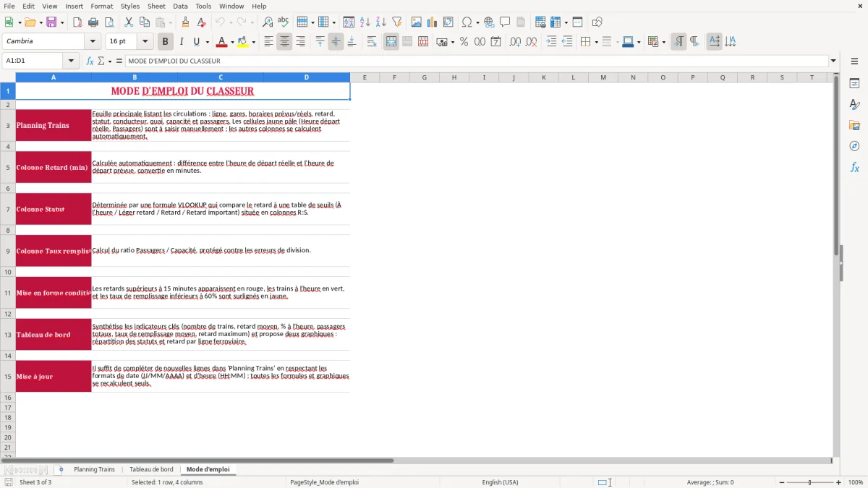Click the English (USA) language status
Screen dimensions: 868x488
(x=500, y=482)
